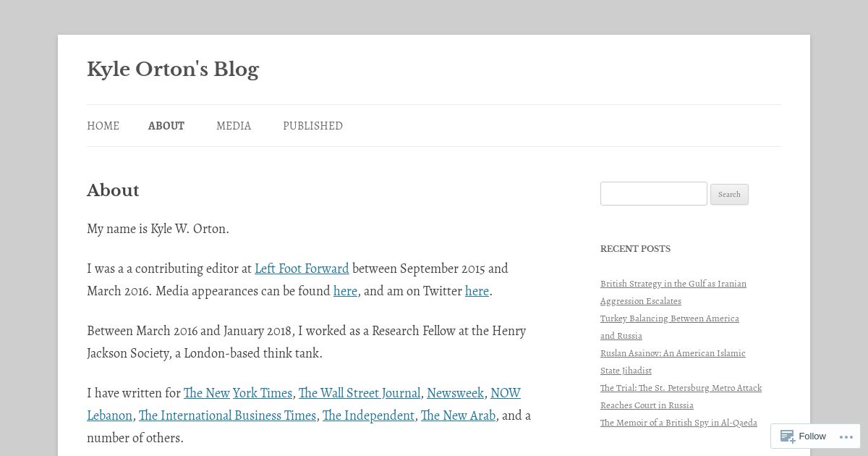Image resolution: width=868 pixels, height=456 pixels.
Task: Visit the Twitter 'here' link
Action: 477,291
